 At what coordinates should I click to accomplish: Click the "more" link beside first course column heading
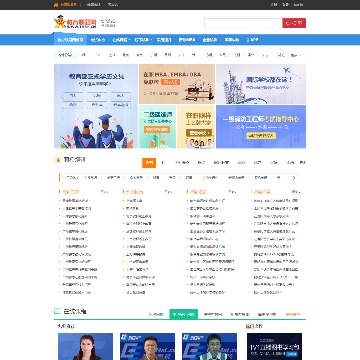(x=104, y=192)
